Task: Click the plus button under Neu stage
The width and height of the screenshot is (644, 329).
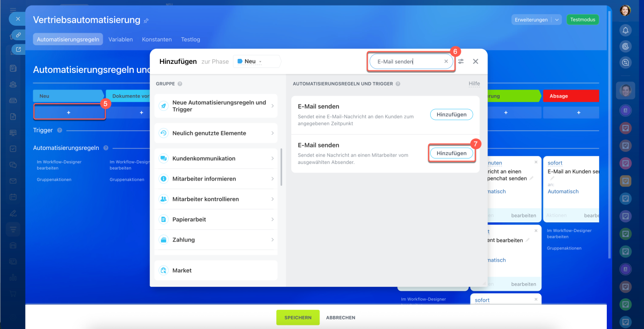Action: click(x=69, y=113)
